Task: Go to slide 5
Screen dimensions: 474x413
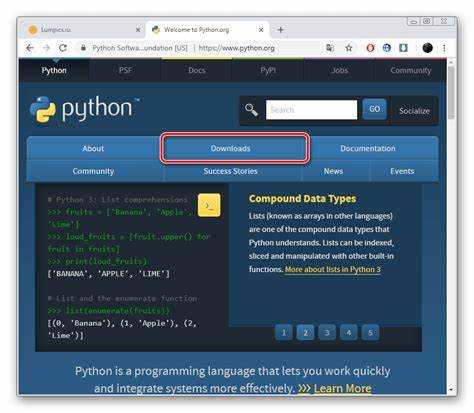Action: 370,332
